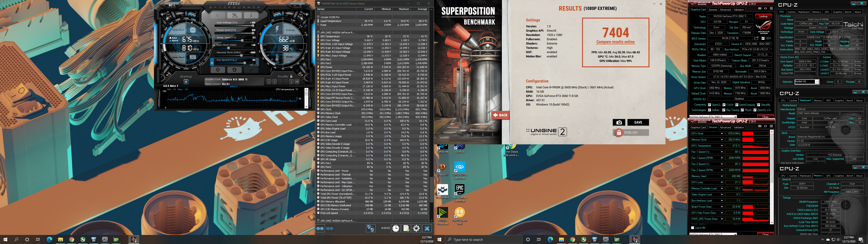This screenshot has height=244, width=868.
Task: Open GPU Load sensor dropdown
Action: click(722, 182)
